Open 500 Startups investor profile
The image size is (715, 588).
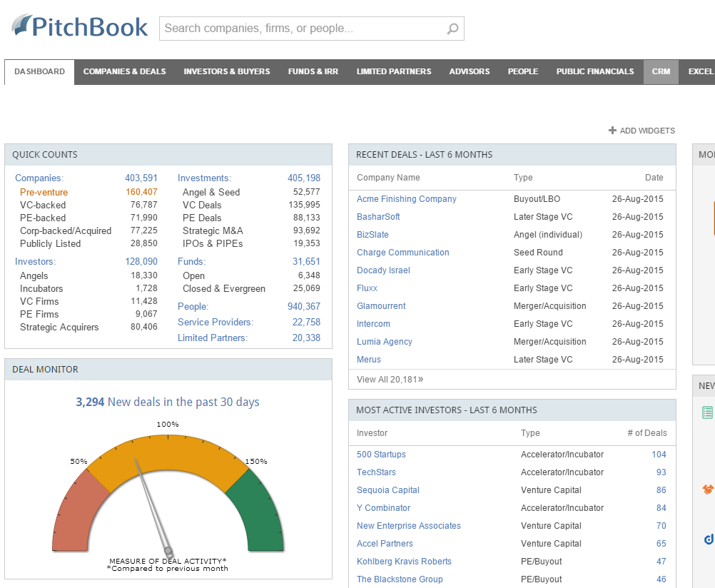(x=380, y=454)
